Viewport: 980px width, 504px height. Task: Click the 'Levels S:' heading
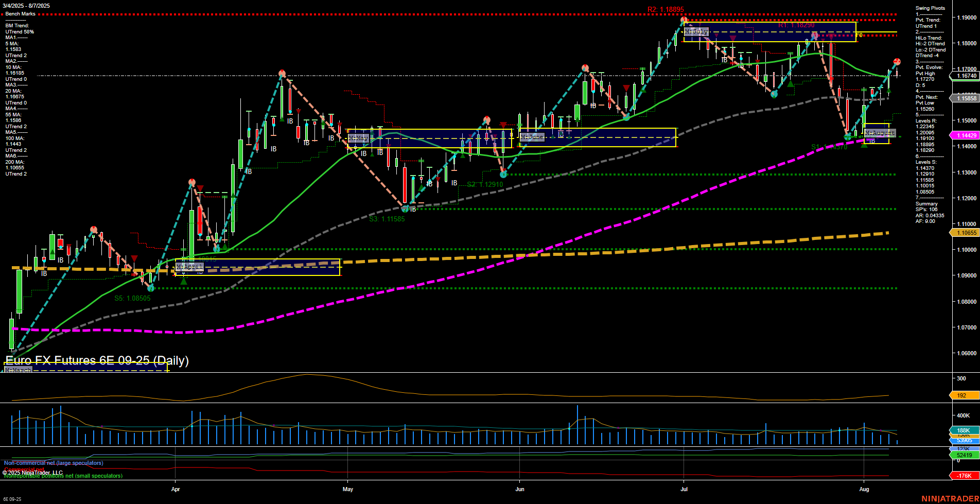[926, 162]
